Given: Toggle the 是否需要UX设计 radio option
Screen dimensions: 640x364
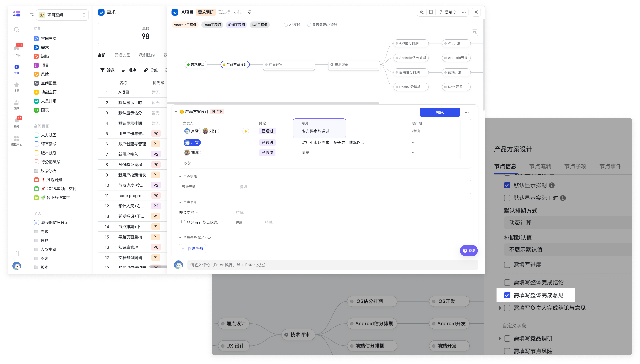Looking at the screenshot, I should pos(309,25).
